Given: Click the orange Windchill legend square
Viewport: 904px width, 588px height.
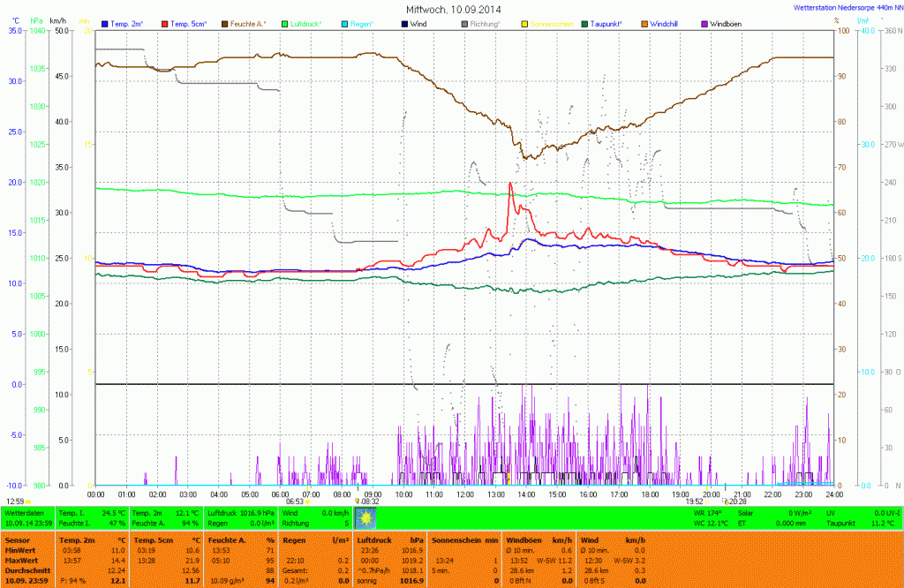Looking at the screenshot, I should tap(644, 24).
